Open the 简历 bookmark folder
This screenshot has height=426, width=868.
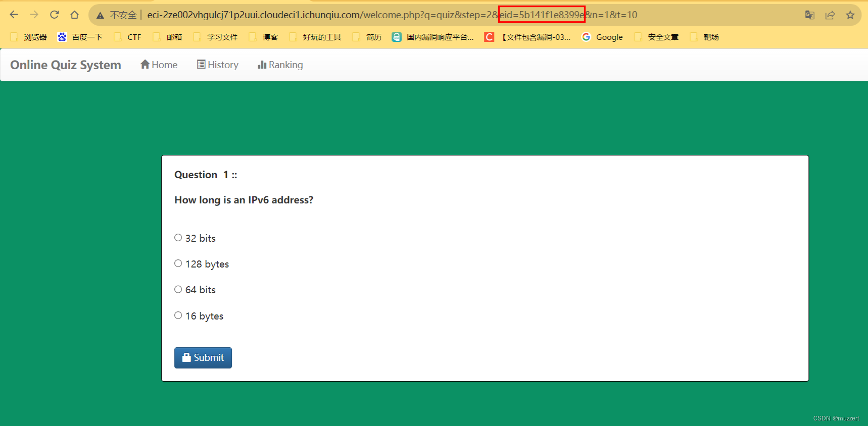[367, 37]
